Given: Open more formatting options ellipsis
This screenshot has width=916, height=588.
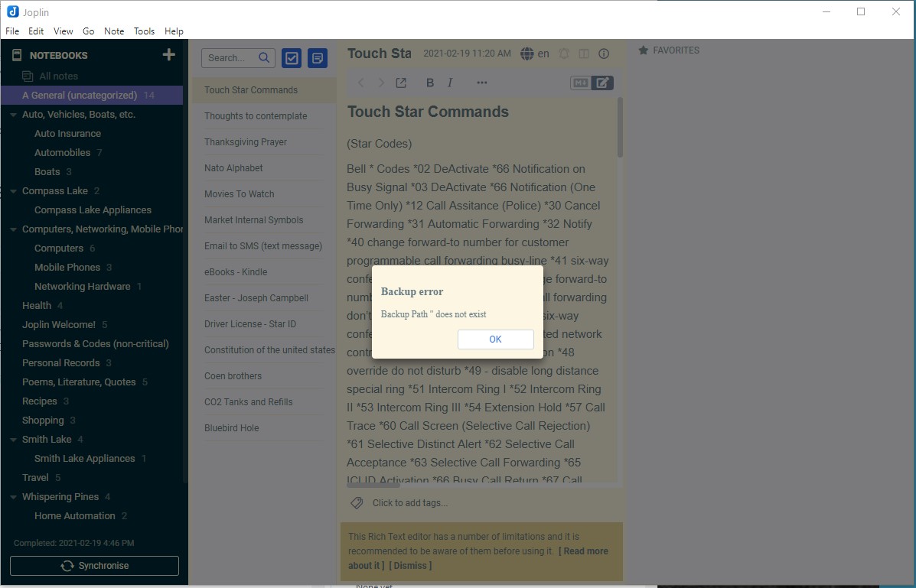Looking at the screenshot, I should (x=481, y=83).
